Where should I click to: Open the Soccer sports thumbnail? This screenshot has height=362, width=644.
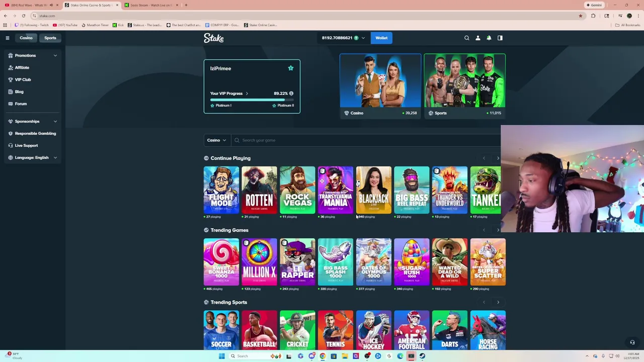(221, 330)
